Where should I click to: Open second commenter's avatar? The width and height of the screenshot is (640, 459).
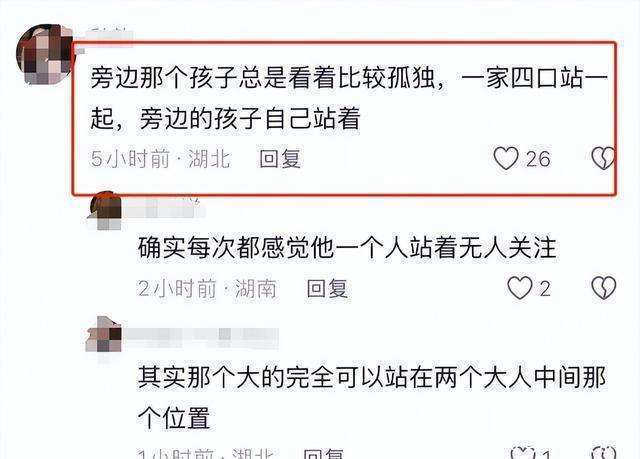[x=104, y=210]
